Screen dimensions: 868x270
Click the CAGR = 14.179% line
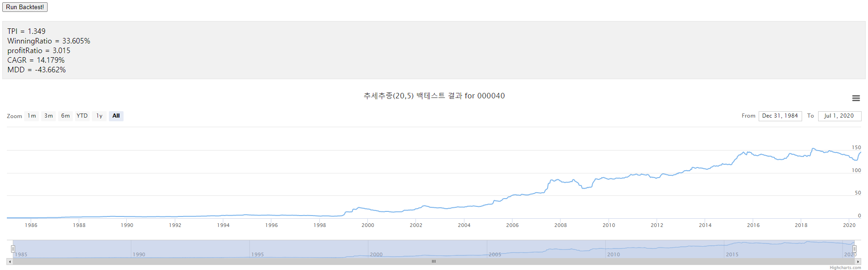click(36, 60)
